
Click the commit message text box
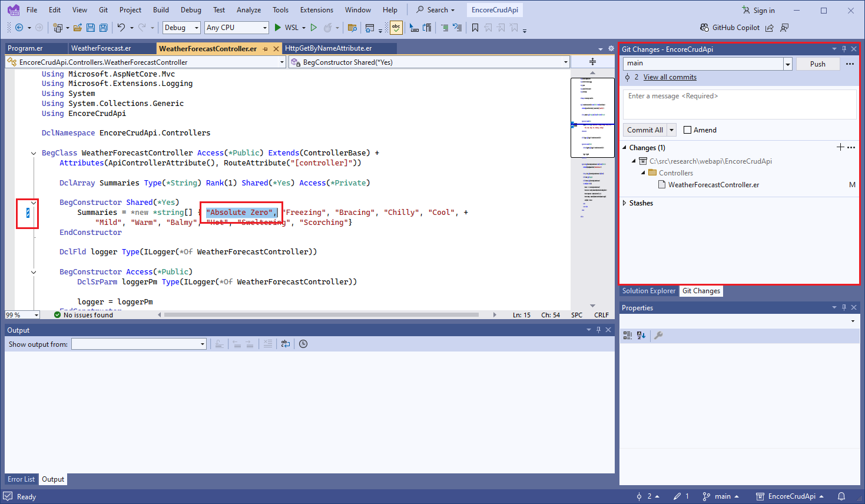click(740, 104)
